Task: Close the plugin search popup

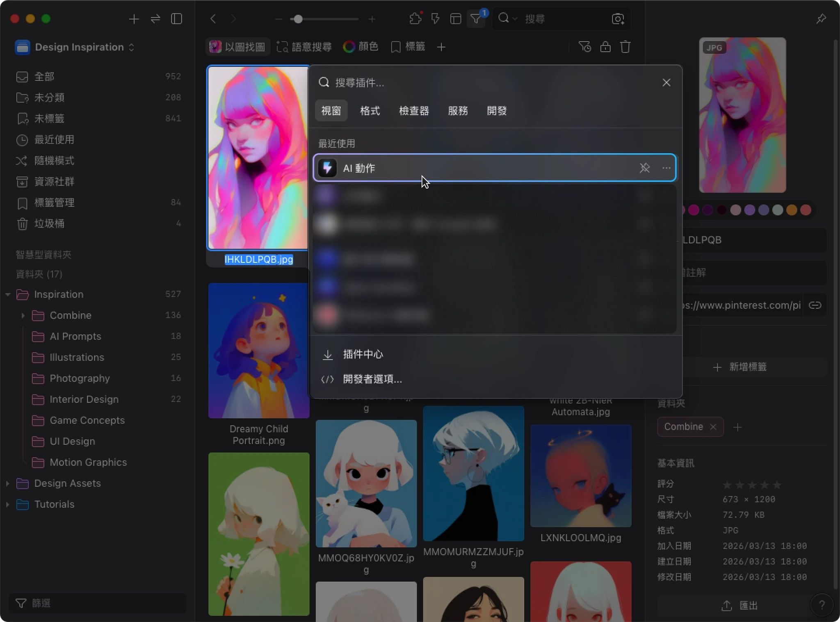Action: click(666, 82)
